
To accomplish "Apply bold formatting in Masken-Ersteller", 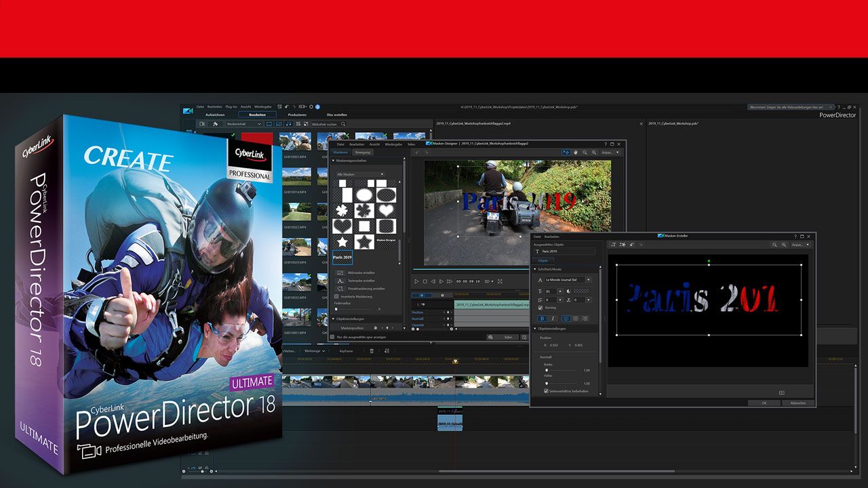I will [542, 318].
